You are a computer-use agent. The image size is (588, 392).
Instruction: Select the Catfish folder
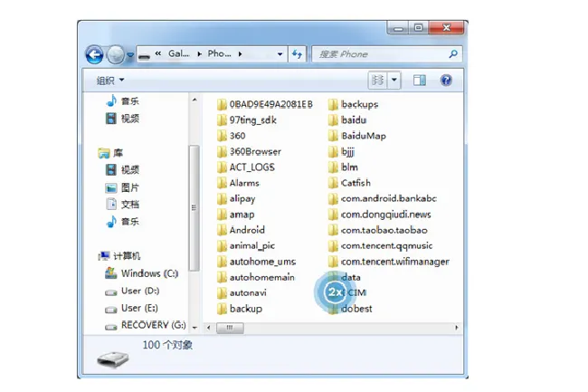pyautogui.click(x=349, y=183)
